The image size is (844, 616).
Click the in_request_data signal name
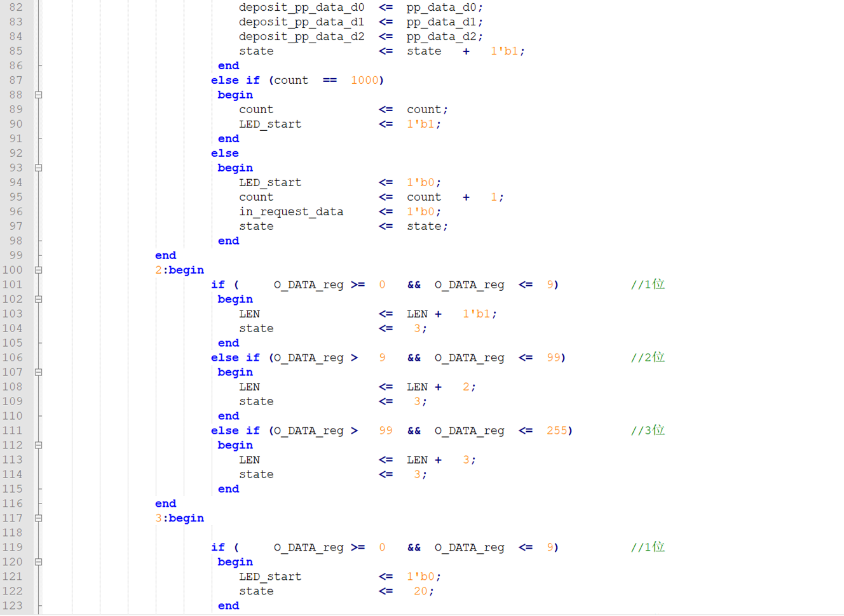pyautogui.click(x=291, y=212)
